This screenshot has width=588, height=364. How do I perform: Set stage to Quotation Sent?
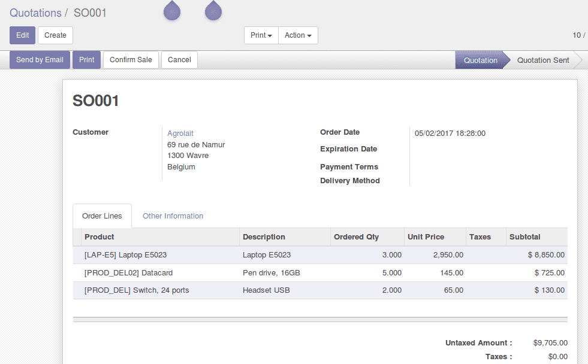[x=542, y=60]
